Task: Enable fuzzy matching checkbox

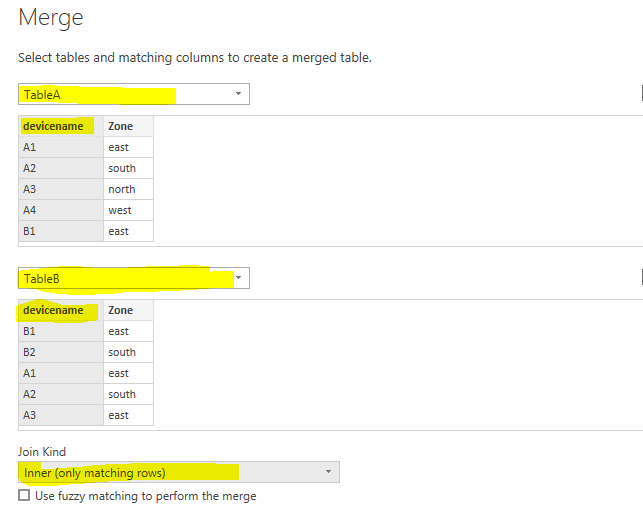Action: (x=24, y=495)
